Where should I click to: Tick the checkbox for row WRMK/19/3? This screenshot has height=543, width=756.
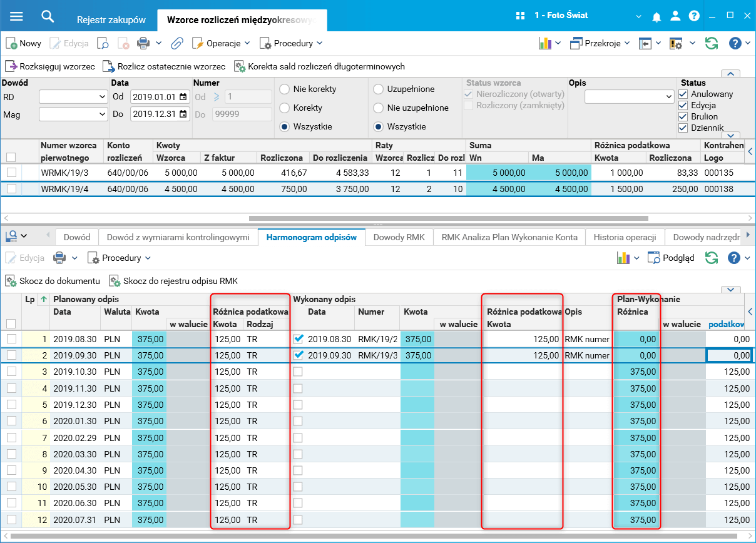tap(11, 172)
